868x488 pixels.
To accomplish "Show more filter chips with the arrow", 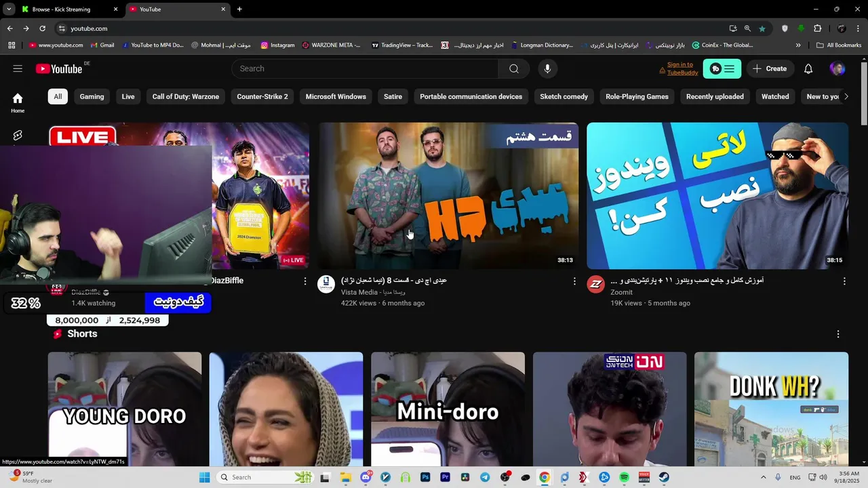I will point(846,96).
